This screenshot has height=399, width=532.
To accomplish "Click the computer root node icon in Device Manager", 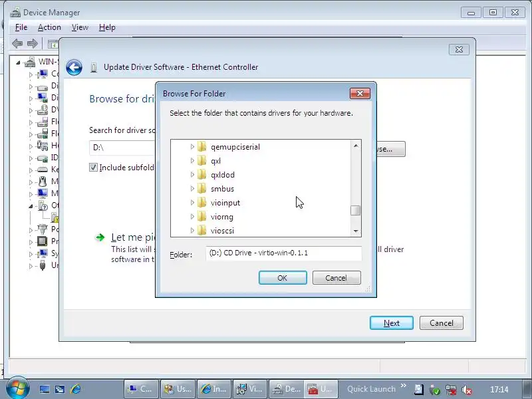I will click(x=29, y=62).
